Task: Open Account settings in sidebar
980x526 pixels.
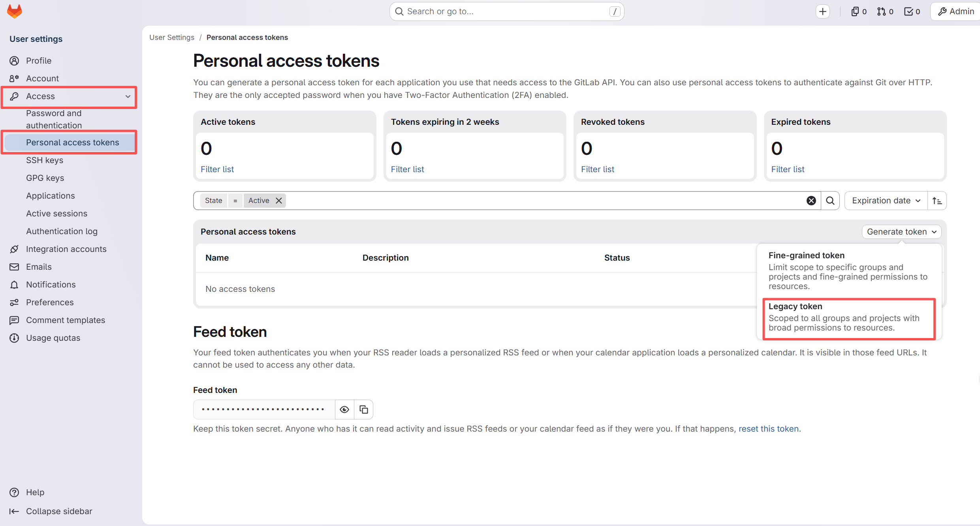Action: 42,78
